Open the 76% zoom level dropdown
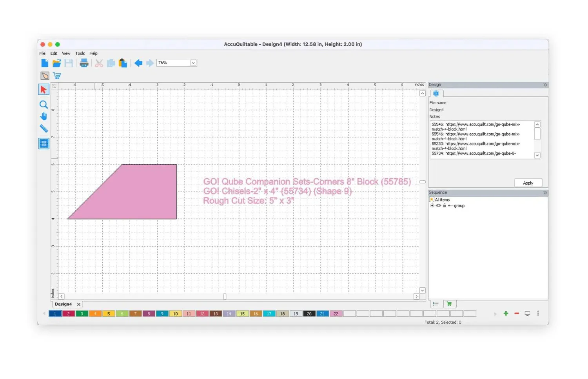588x379 pixels. pyautogui.click(x=193, y=63)
